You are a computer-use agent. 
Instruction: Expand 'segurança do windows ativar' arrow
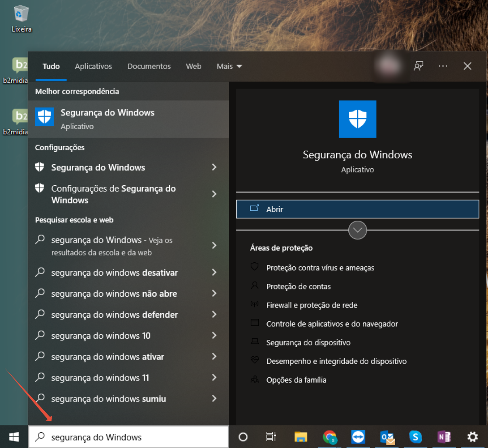pyautogui.click(x=214, y=356)
